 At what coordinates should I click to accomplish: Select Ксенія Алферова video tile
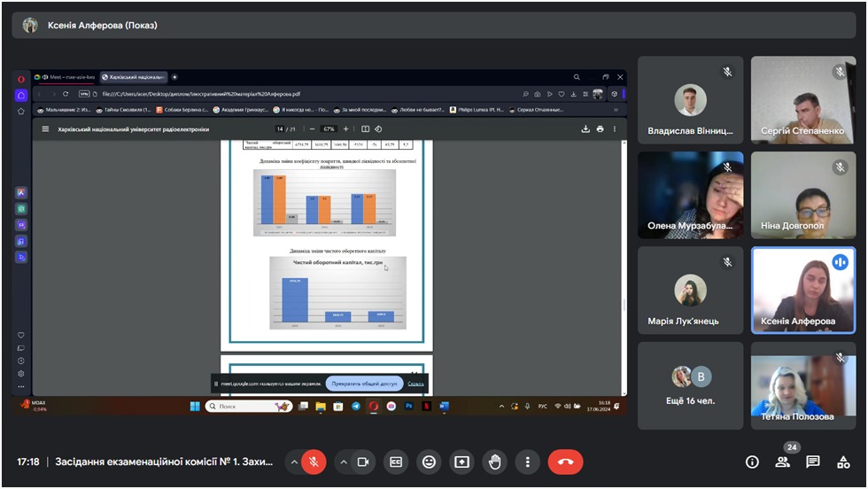point(804,290)
